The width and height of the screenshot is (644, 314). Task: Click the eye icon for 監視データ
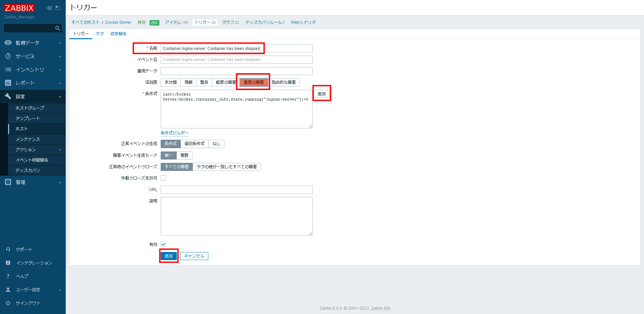coord(8,43)
